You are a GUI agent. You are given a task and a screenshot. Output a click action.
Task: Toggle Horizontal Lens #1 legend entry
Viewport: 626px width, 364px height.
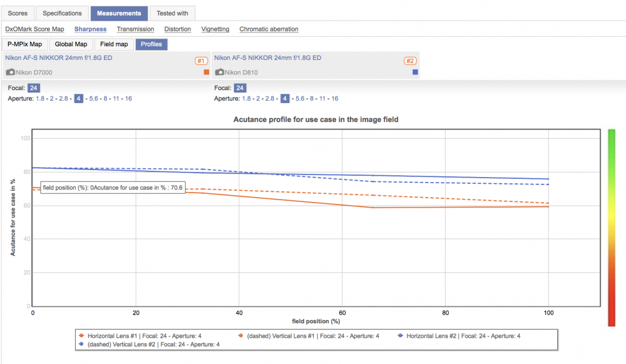pyautogui.click(x=140, y=336)
